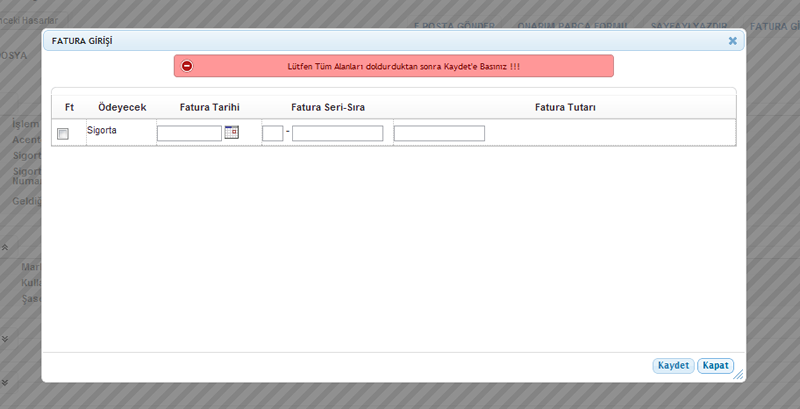The width and height of the screenshot is (800, 409).
Task: Click the short Fatura Seri input box
Action: click(272, 133)
